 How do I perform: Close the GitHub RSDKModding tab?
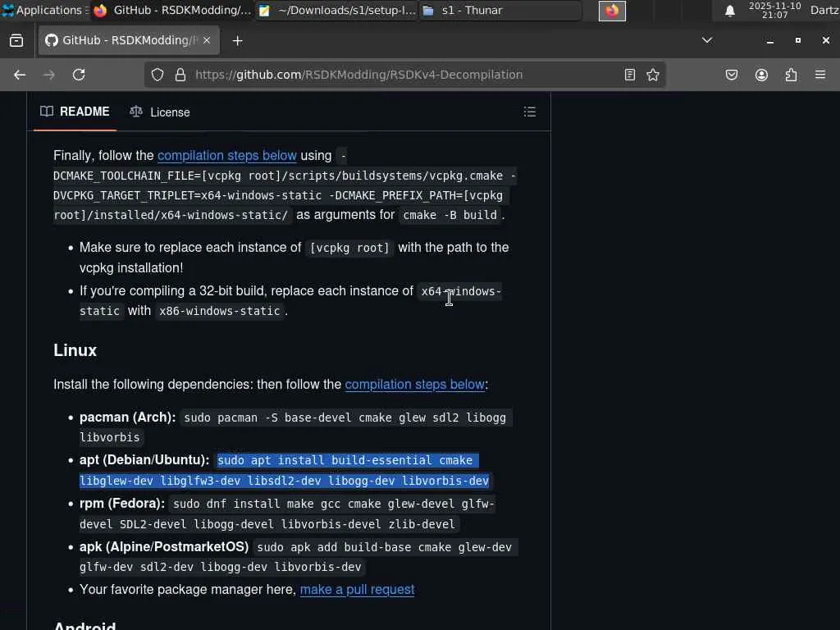(207, 40)
